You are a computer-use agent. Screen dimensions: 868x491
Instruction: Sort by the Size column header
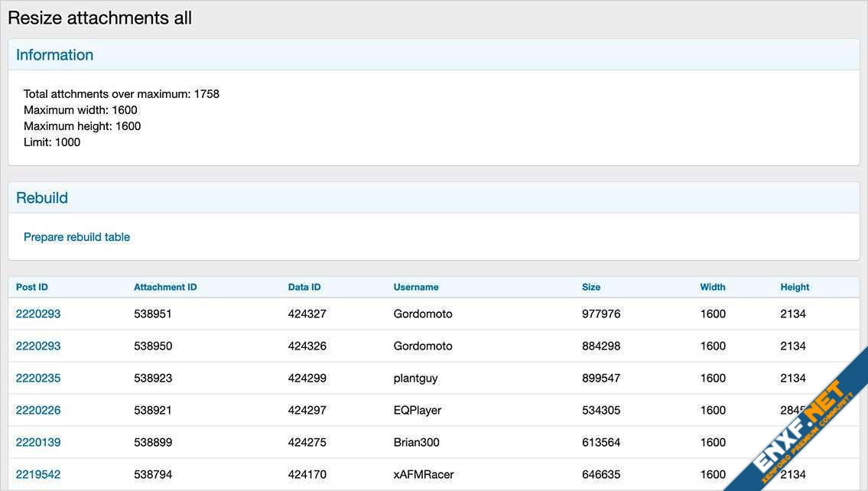(x=591, y=287)
